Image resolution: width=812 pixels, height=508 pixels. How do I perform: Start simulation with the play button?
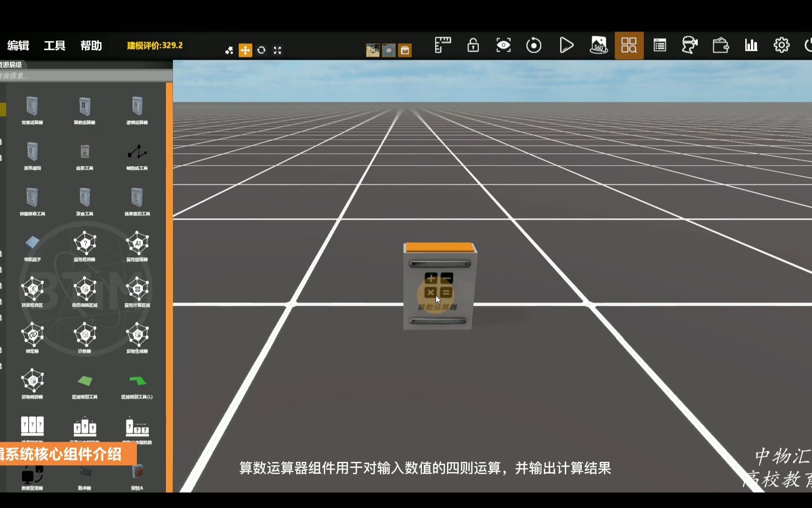566,46
